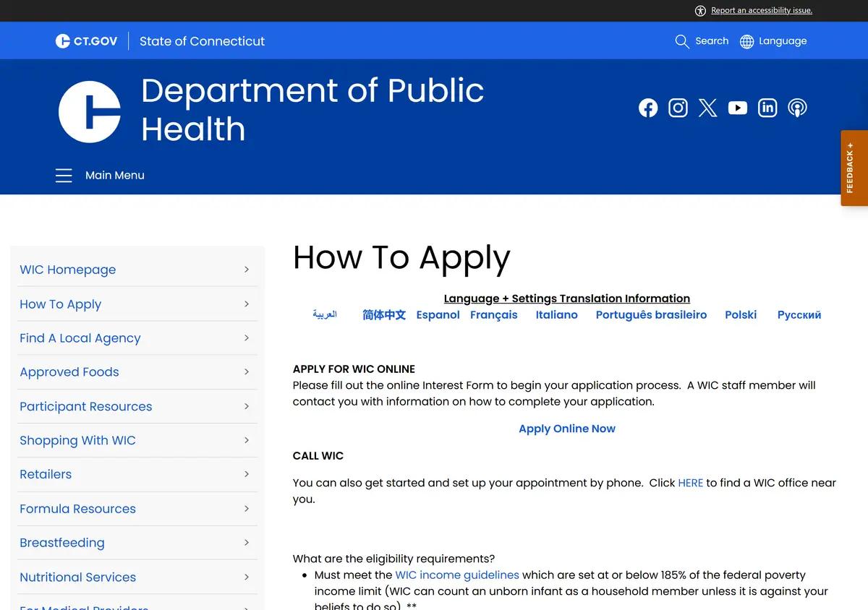Click APPLY FOR WIC ONLINE heading text
This screenshot has height=610, width=868.
pos(354,369)
